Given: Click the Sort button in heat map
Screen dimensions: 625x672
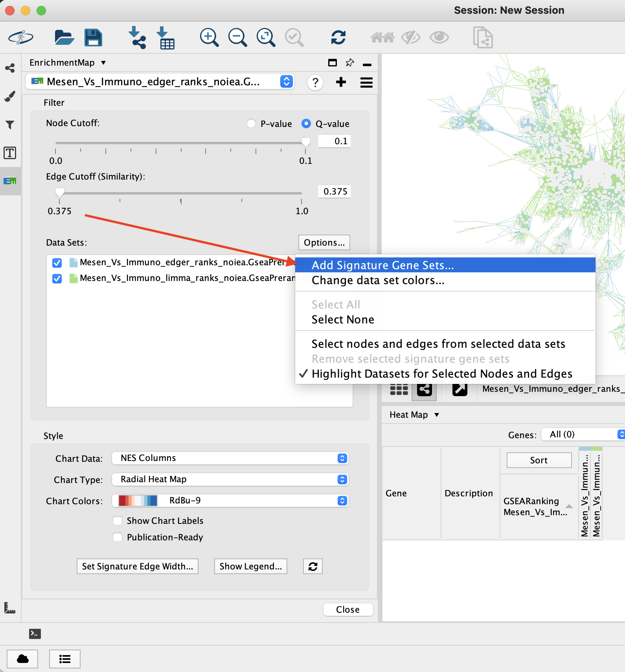Looking at the screenshot, I should tap(539, 460).
